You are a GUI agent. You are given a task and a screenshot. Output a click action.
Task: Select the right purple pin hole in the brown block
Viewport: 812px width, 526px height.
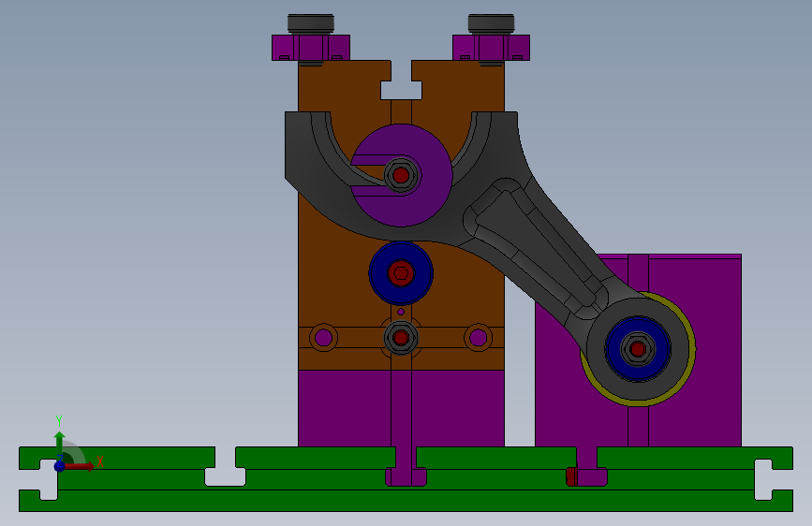point(478,338)
